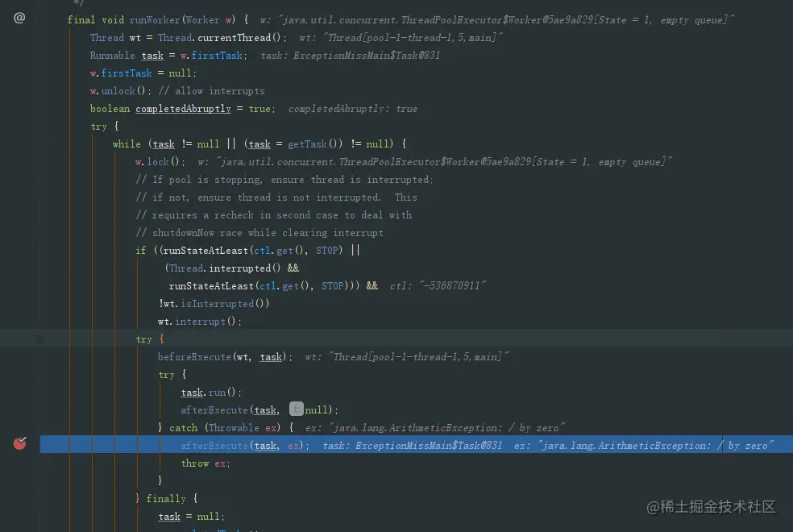Click the inline ArithmeticException value on the catch line
793x532 pixels.
[x=434, y=428]
